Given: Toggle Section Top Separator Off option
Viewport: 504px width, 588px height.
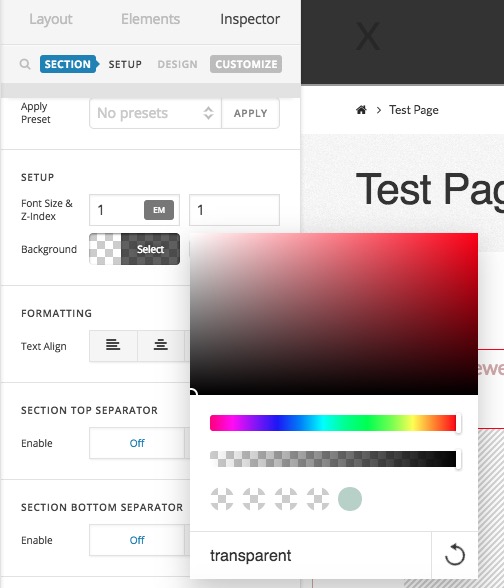Looking at the screenshot, I should [x=137, y=443].
